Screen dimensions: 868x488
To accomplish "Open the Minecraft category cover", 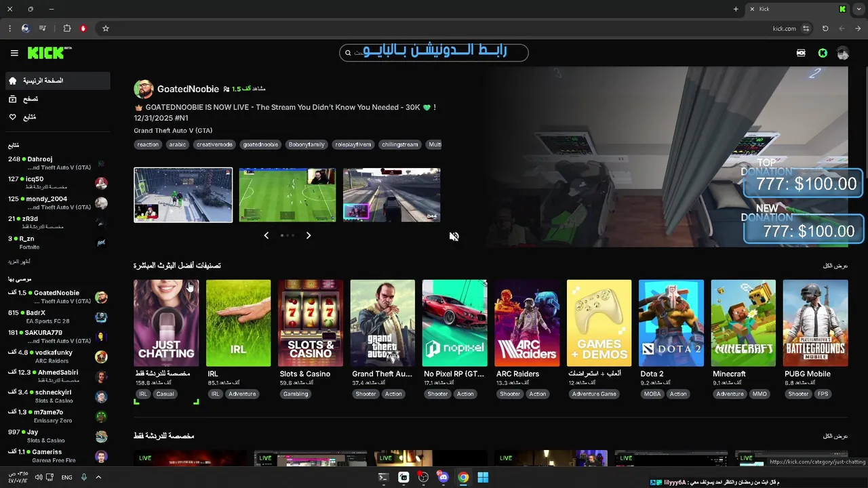I will [743, 323].
